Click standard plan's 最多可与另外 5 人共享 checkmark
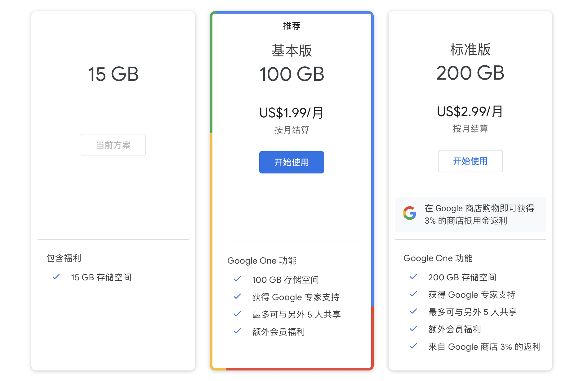588x381 pixels. pos(413,312)
